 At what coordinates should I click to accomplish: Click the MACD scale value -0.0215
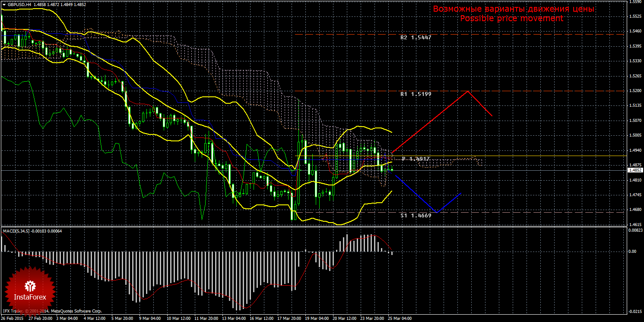635,311
